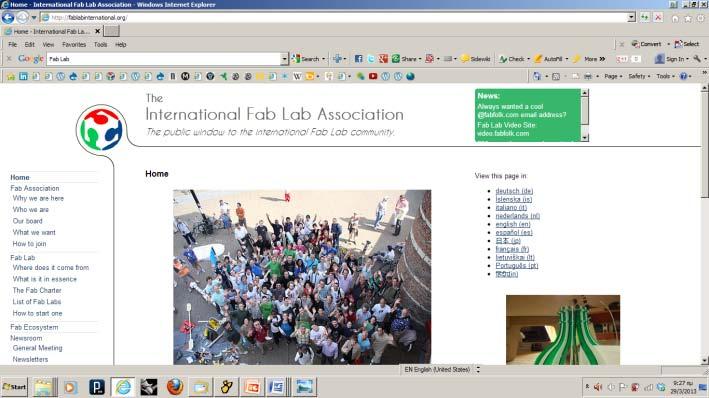Open the Wikipedia W favorites icon
This screenshot has width=709, height=398.
click(297, 76)
